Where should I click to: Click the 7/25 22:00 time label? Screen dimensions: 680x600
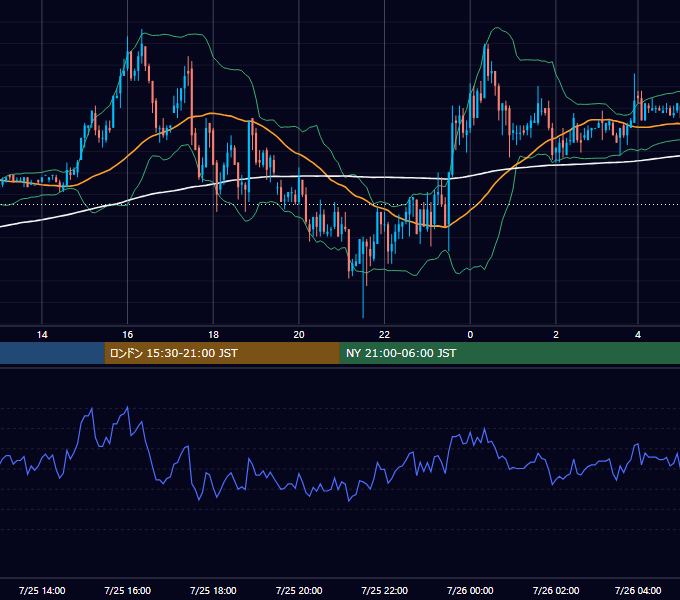pos(384,590)
